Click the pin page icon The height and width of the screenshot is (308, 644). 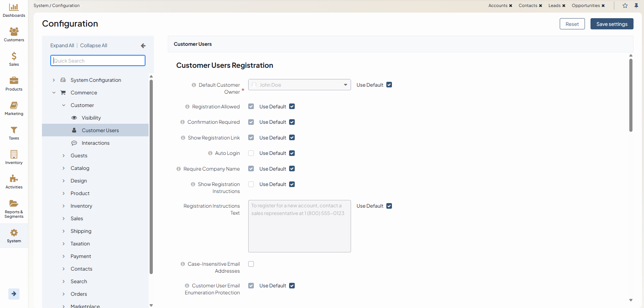636,6
